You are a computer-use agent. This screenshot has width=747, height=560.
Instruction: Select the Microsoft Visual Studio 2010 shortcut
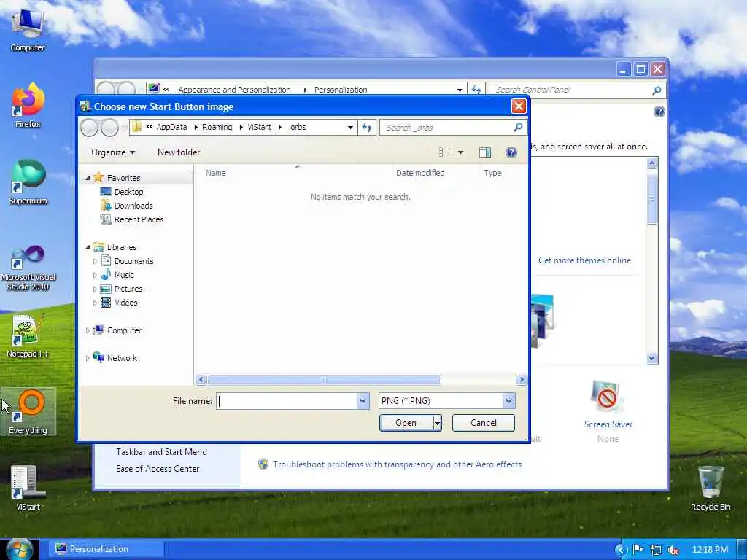click(28, 268)
